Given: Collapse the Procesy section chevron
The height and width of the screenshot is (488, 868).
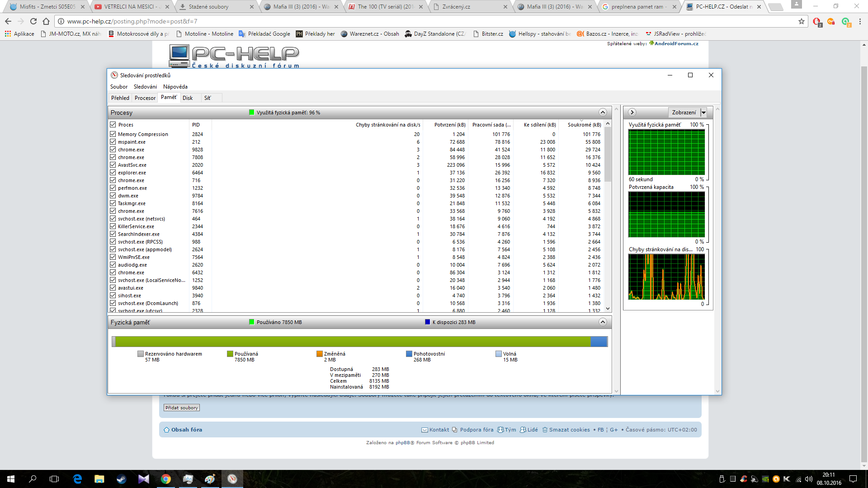Looking at the screenshot, I should [602, 112].
